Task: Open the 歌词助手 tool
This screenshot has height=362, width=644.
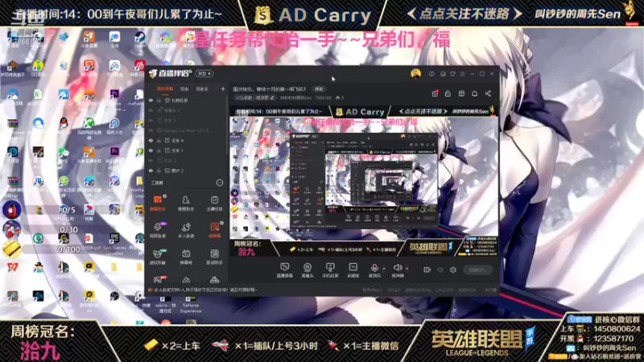Action: [x=214, y=257]
